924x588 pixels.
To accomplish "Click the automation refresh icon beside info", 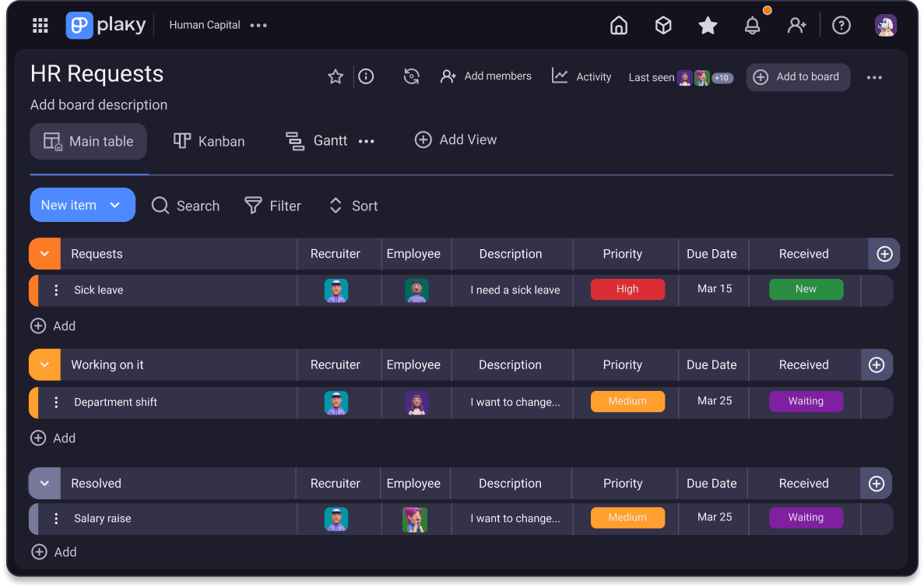I will (412, 76).
